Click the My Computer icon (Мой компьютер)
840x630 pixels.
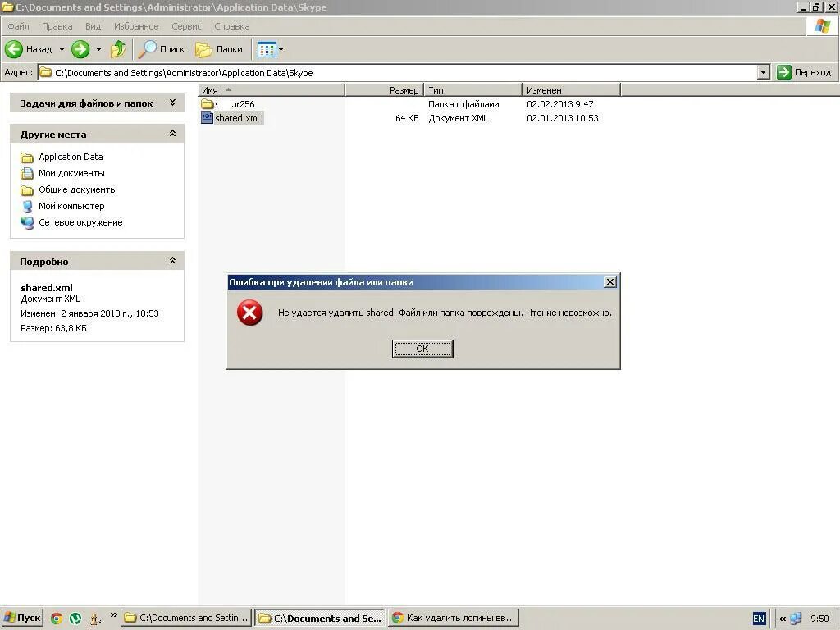(27, 206)
